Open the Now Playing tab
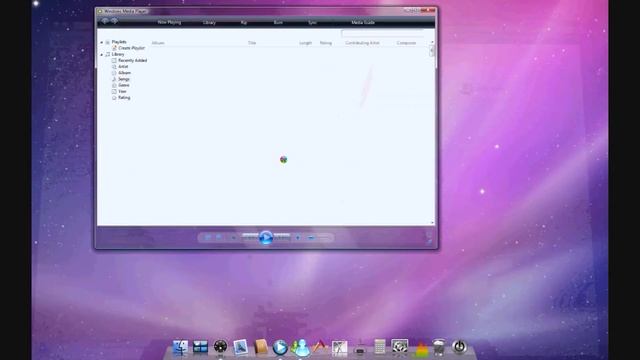The image size is (640, 360). point(169,22)
